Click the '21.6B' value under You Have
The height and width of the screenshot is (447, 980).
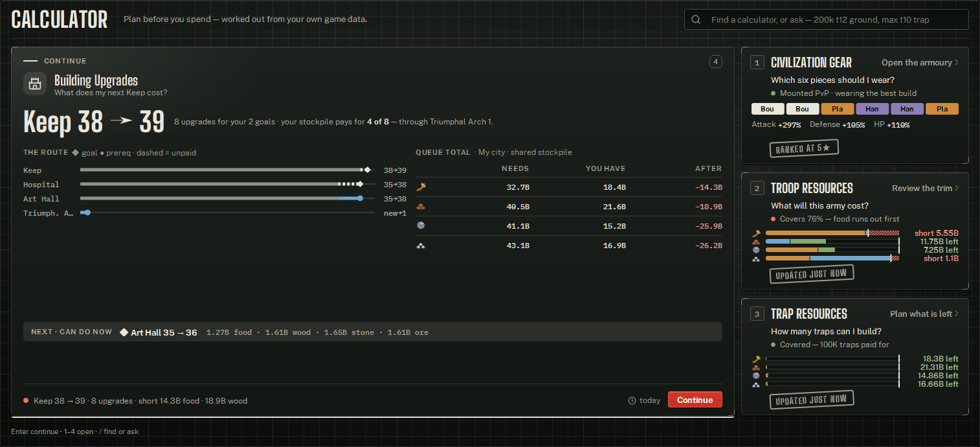(x=614, y=207)
